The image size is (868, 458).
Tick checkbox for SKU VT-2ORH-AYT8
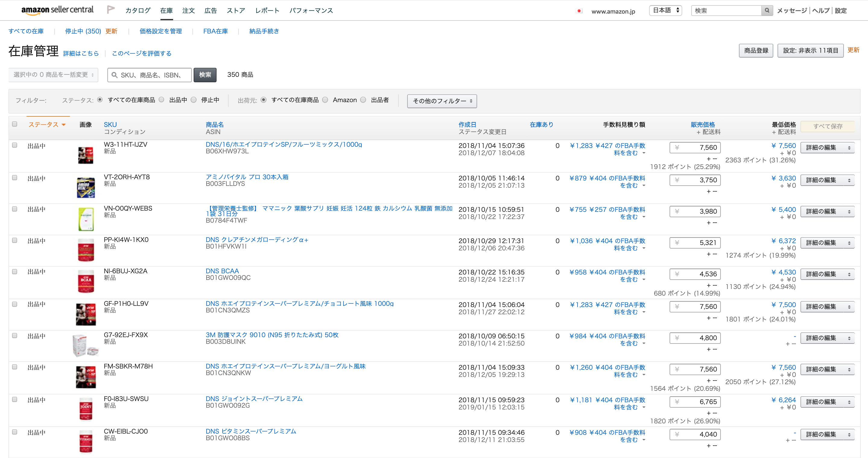(x=14, y=178)
